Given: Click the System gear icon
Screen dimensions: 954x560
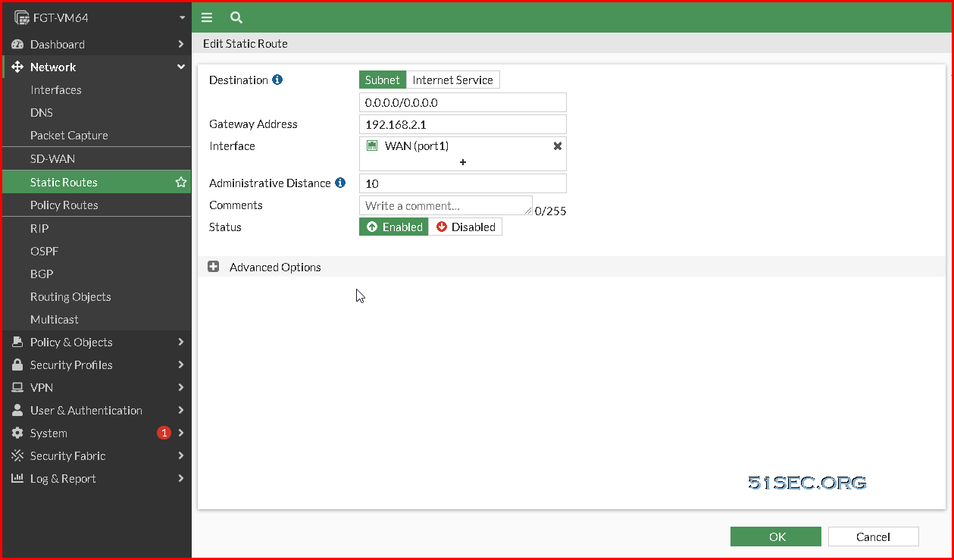Looking at the screenshot, I should tap(17, 433).
